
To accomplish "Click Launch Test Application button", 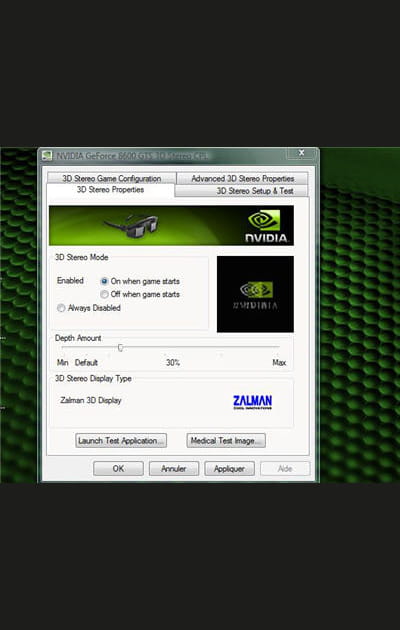I will point(121,441).
